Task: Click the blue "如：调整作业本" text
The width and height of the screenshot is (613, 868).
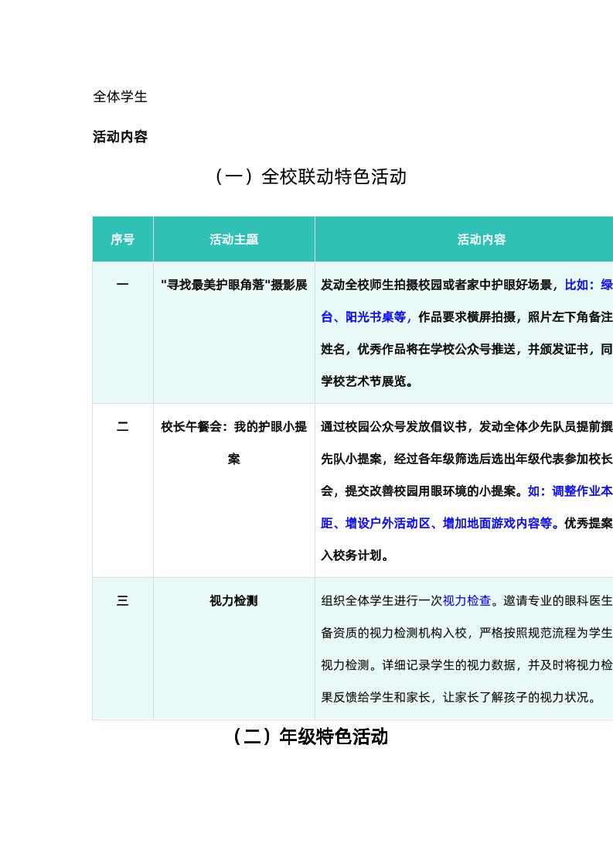Action: tap(570, 490)
